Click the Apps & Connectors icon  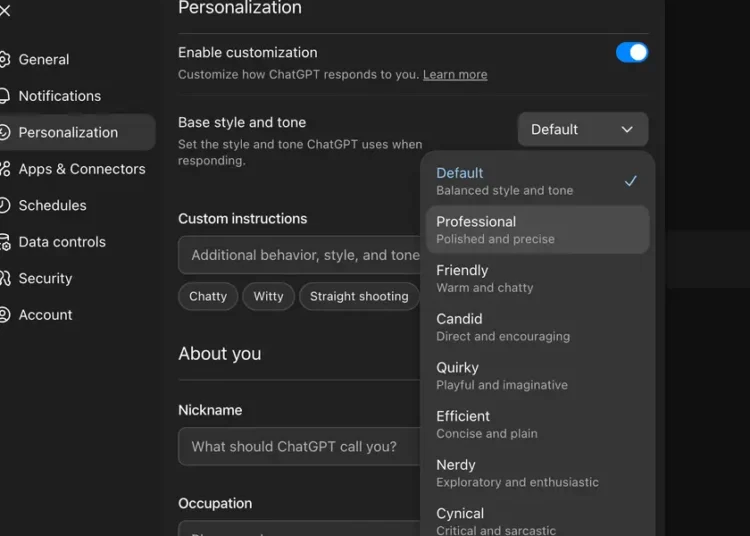click(x=5, y=169)
